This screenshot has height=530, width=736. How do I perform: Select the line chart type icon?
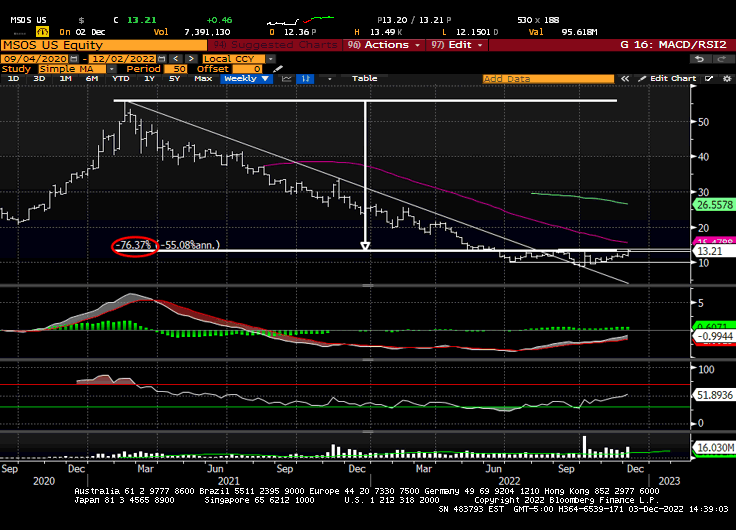(x=286, y=78)
